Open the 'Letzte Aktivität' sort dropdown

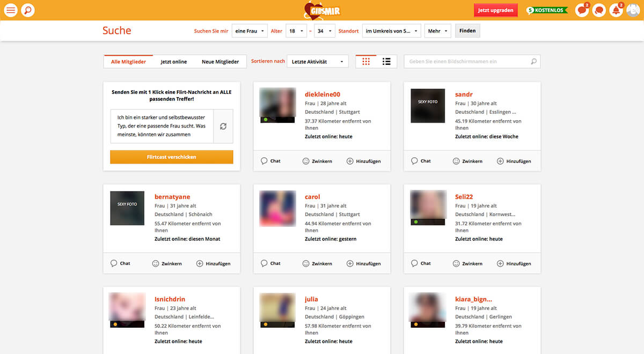(x=318, y=62)
